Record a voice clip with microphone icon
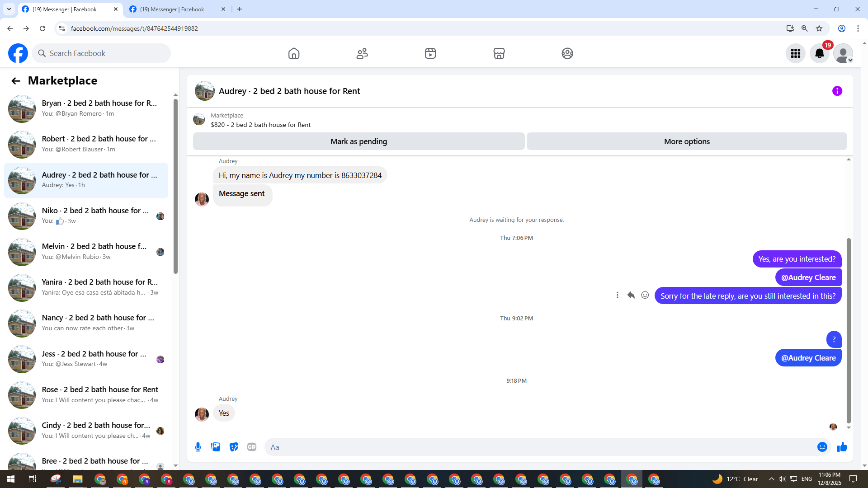Viewport: 868px width, 488px height. [198, 447]
